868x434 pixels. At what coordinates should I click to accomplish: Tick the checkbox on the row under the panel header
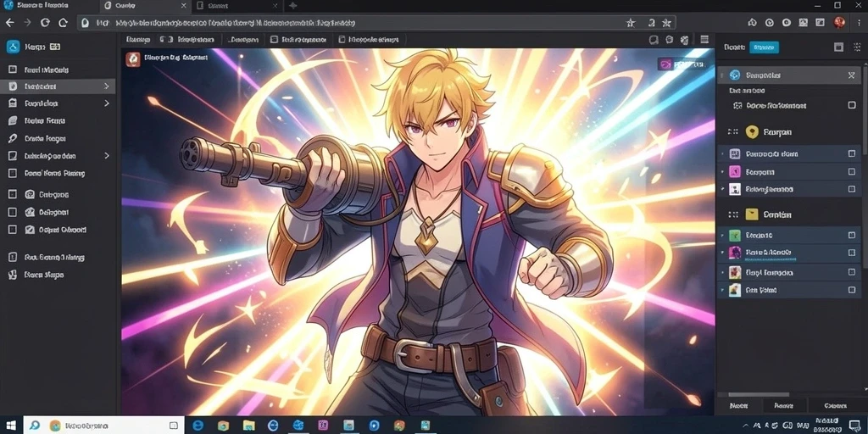click(x=852, y=105)
